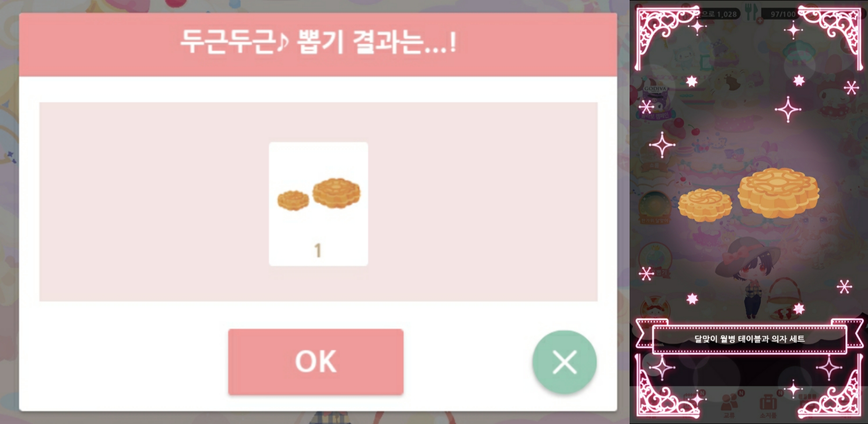The width and height of the screenshot is (868, 424).
Task: Click the small mooncake in result card
Action: coord(293,200)
